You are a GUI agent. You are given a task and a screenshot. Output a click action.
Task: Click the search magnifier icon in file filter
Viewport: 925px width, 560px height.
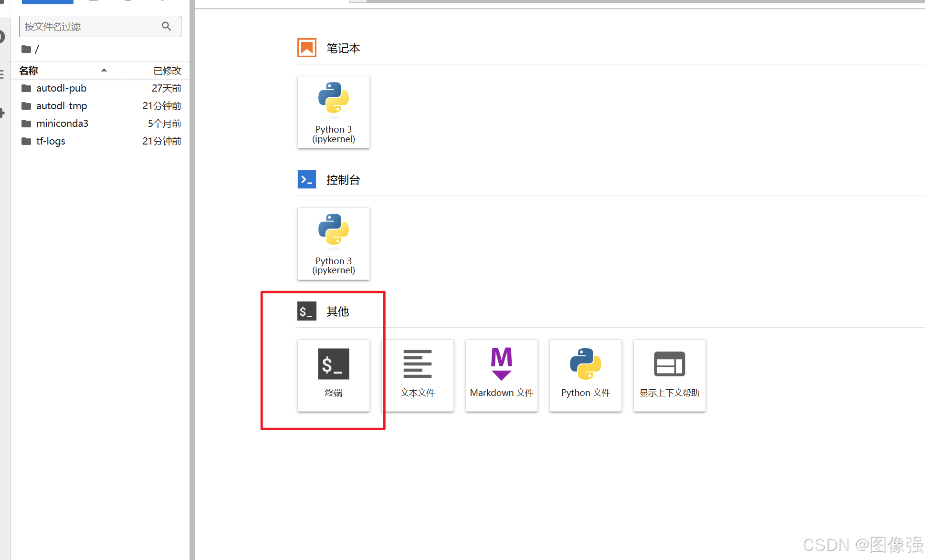pos(167,26)
